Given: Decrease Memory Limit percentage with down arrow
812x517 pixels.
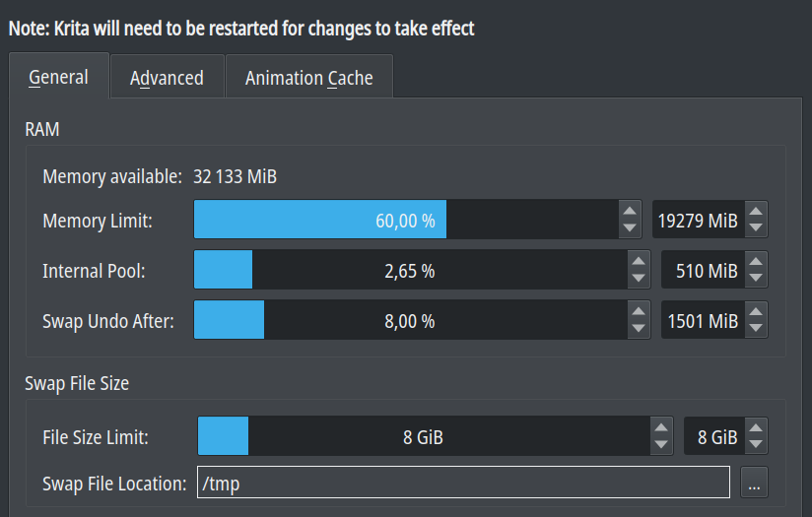Looking at the screenshot, I should (630, 228).
